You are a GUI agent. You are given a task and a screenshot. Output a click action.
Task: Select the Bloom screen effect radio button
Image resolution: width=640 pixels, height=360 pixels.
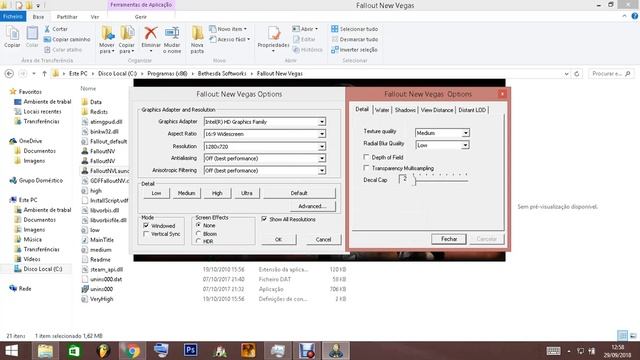pos(198,234)
